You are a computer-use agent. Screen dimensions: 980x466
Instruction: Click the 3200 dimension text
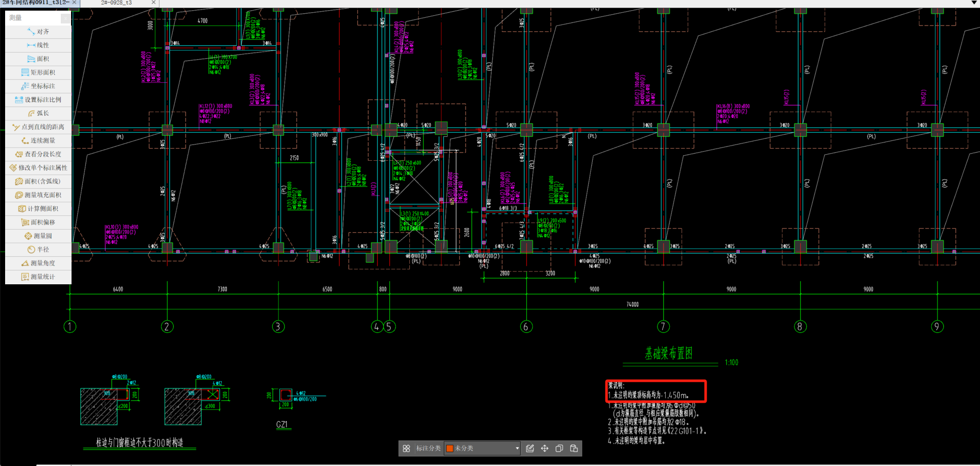pyautogui.click(x=550, y=274)
